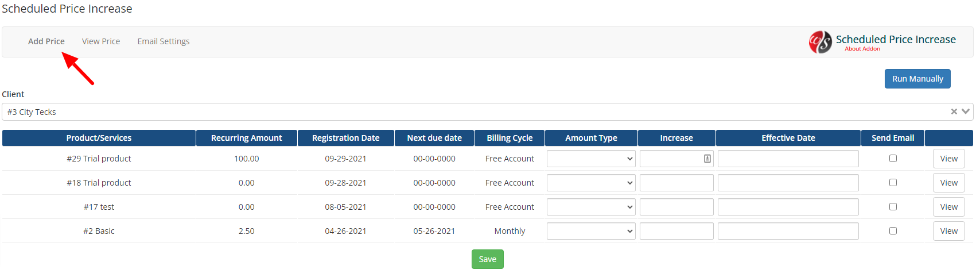This screenshot has width=980, height=277.
Task: Open Amount Type dropdown for #29 Trial product
Action: (x=591, y=159)
